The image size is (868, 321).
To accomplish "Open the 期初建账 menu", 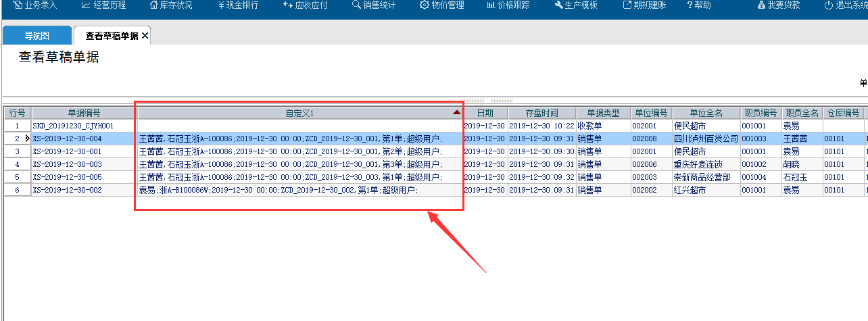I will [x=644, y=5].
